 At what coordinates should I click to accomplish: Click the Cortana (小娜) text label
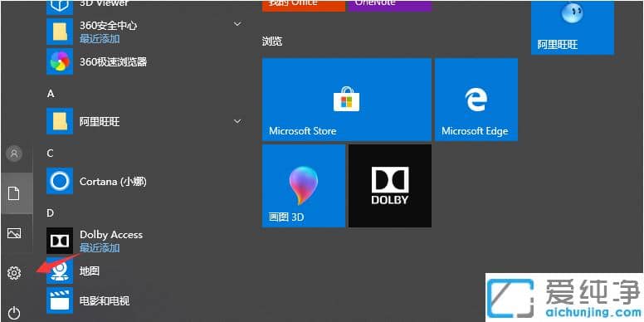(x=113, y=181)
